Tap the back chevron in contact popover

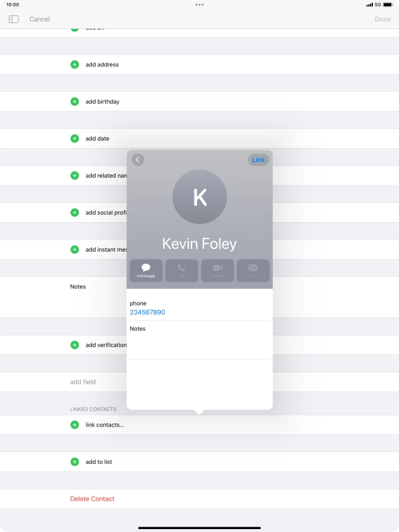pos(138,160)
